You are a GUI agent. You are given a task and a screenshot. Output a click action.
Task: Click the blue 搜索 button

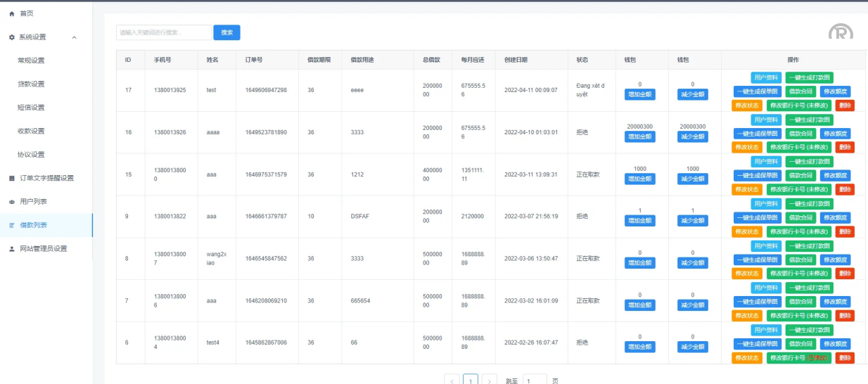click(x=226, y=32)
